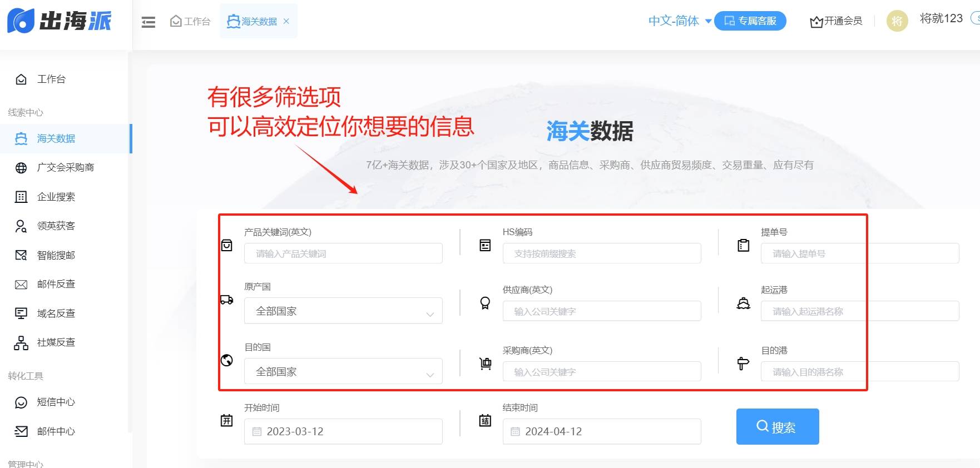
Task: Click the calendar icon for 开始时间
Action: (x=227, y=420)
